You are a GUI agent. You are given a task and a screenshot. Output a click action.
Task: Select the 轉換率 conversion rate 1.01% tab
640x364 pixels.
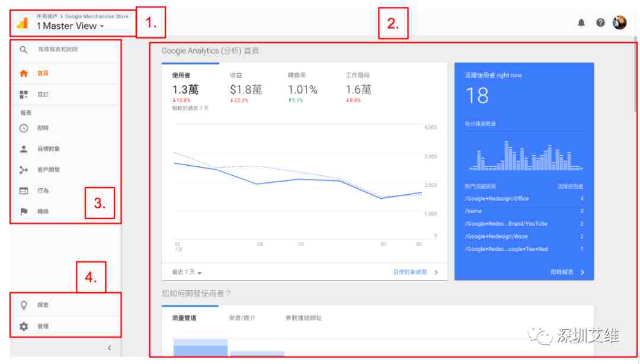click(x=302, y=88)
